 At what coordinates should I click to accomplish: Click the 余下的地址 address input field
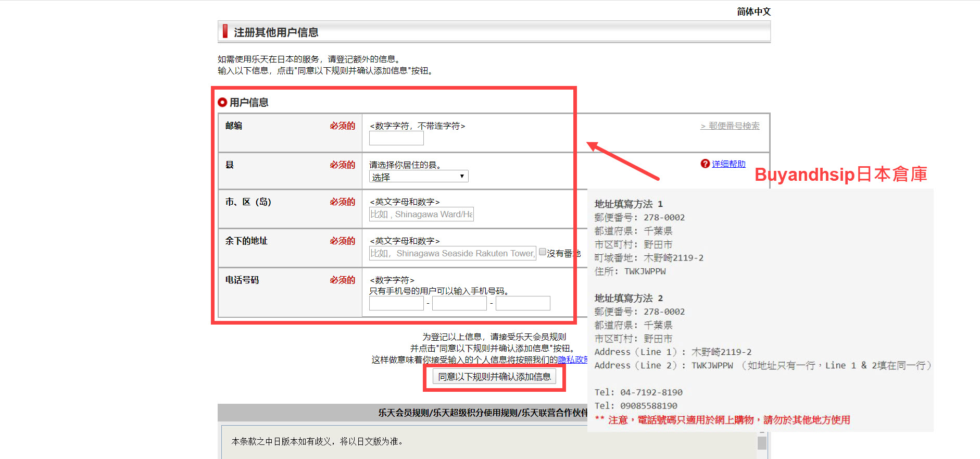point(453,253)
